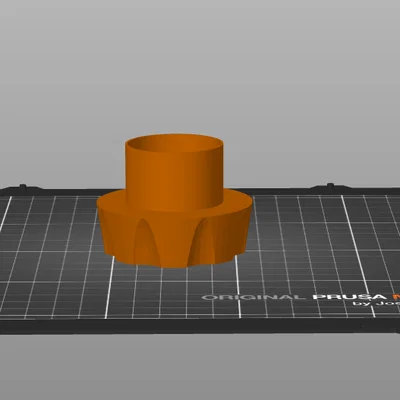This screenshot has width=400, height=400.
Task: Select the orange 3D model on the bed
Action: click(174, 201)
